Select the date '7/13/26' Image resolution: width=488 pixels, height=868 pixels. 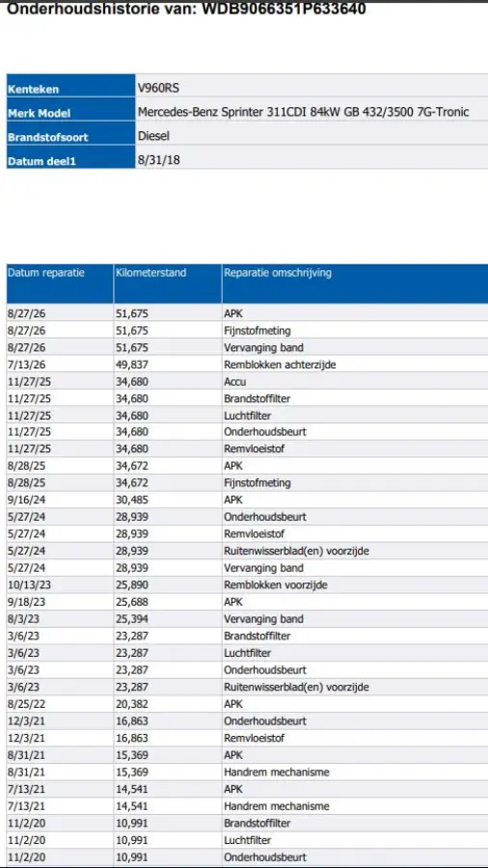coord(25,365)
